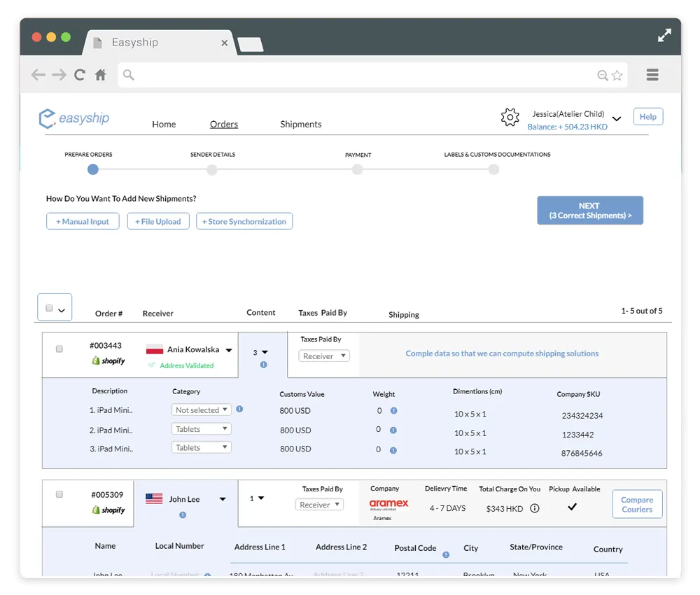
Task: Bookmark page with star icon
Action: pos(617,75)
